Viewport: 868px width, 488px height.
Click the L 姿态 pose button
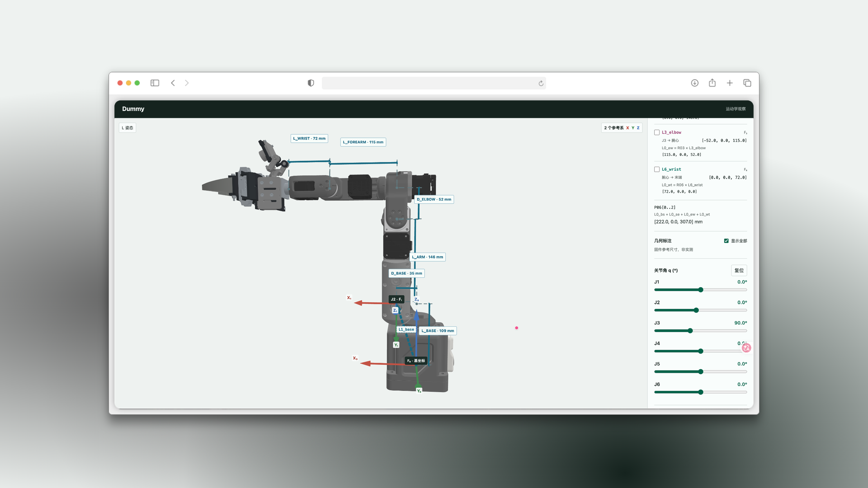click(127, 128)
